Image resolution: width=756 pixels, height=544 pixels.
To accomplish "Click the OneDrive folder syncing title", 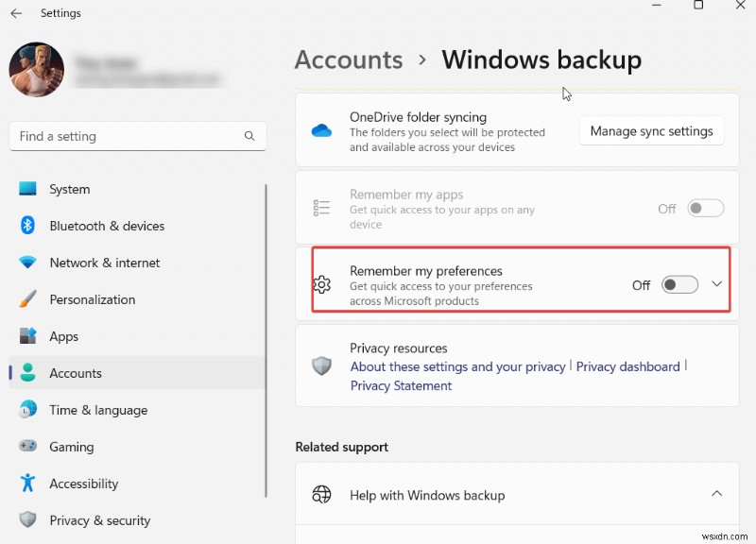I will 418,117.
